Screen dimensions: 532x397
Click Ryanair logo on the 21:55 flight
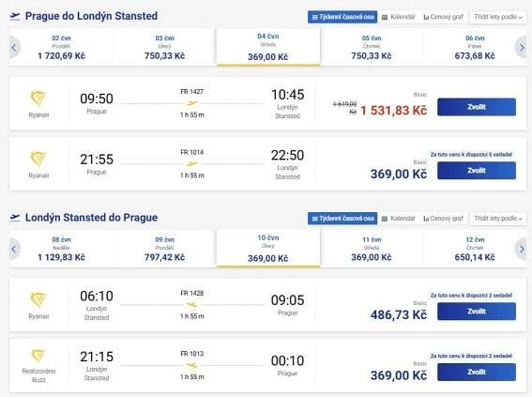[38, 160]
